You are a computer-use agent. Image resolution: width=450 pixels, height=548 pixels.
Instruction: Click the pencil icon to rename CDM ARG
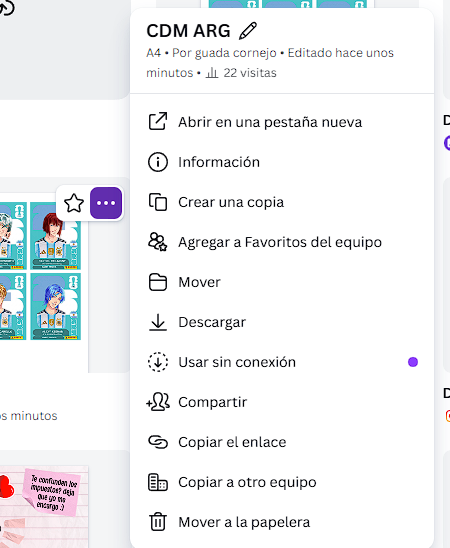coord(248,31)
